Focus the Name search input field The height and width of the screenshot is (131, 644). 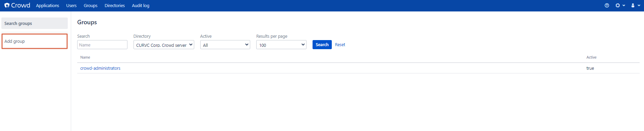[x=102, y=45]
